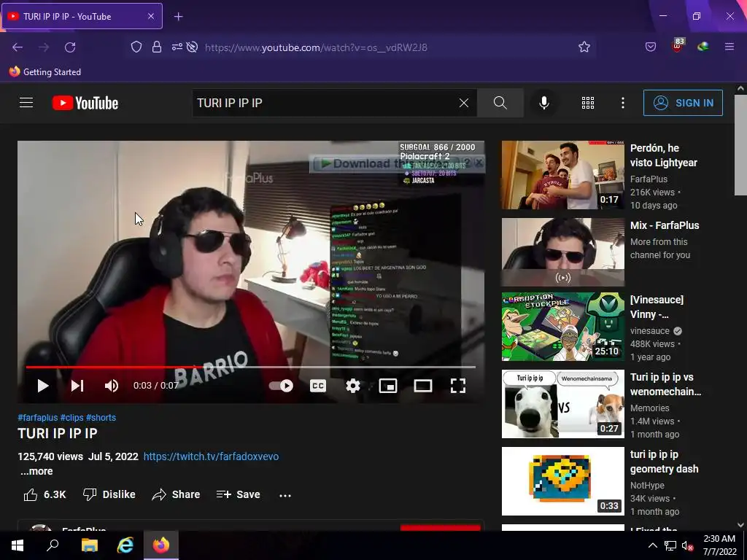
Task: Open the Windows Start menu
Action: (18, 545)
